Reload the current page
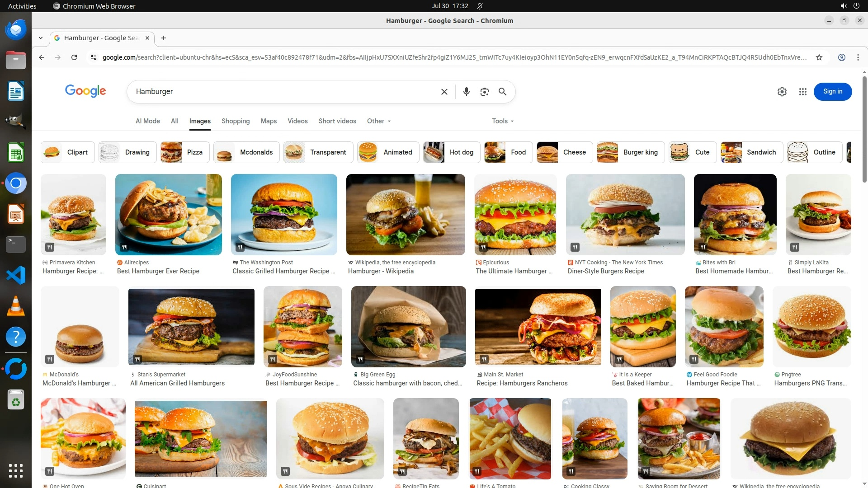This screenshot has height=488, width=868. (x=74, y=57)
